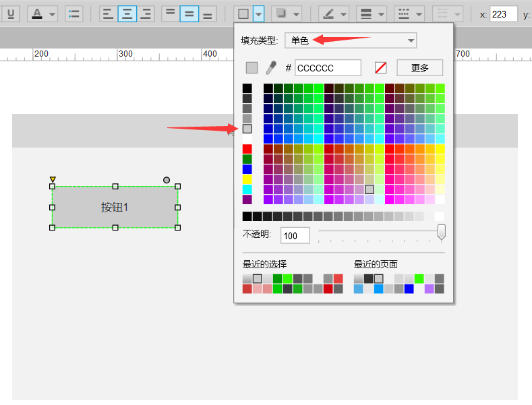This screenshot has width=532, height=405.
Task: Select the 按钮1 button widget on canvas
Action: pos(115,207)
